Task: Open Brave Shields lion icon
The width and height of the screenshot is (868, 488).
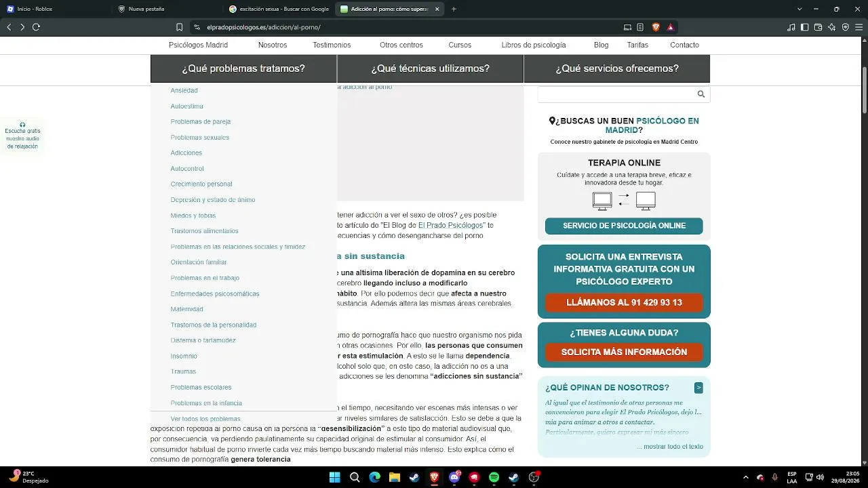Action: click(x=656, y=27)
